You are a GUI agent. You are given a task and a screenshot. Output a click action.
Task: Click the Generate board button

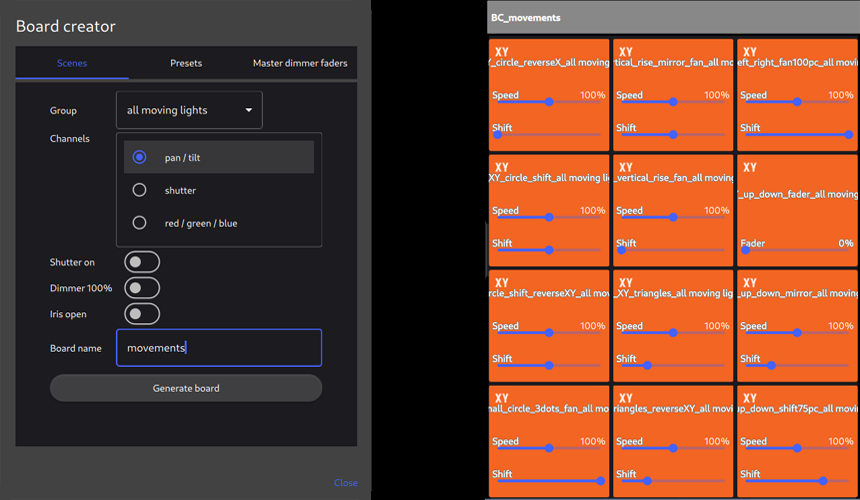[186, 388]
